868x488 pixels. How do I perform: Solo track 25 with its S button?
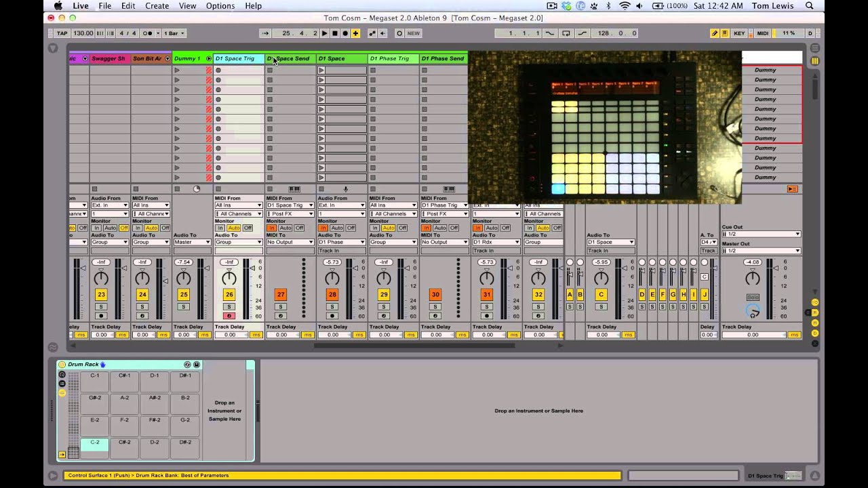pos(183,307)
